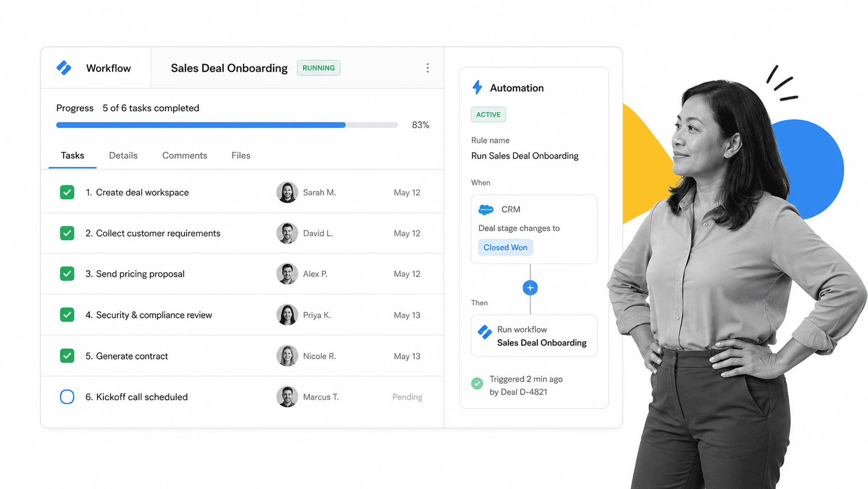
Task: Click rule name 'Run Sales Deal Onboarding'
Action: coord(524,156)
